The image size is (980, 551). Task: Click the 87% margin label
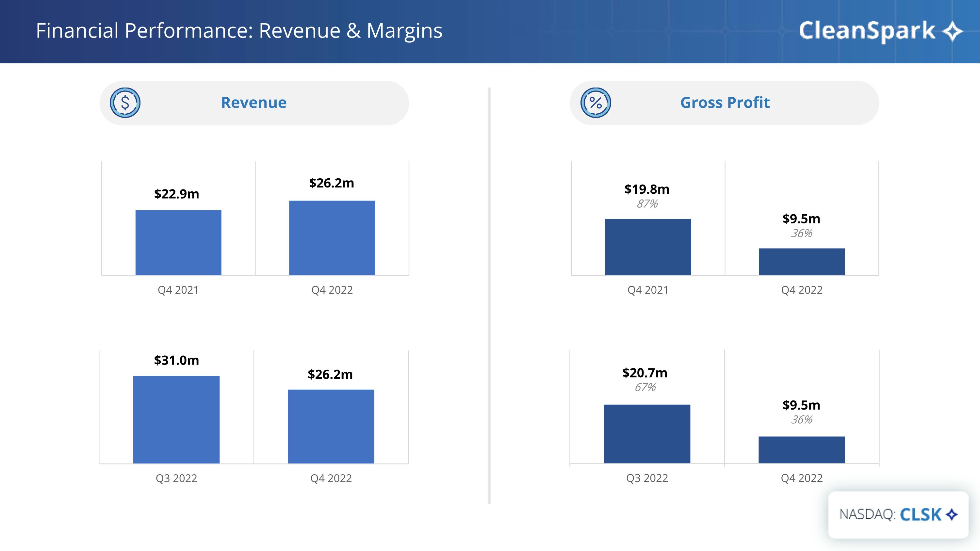pyautogui.click(x=647, y=204)
